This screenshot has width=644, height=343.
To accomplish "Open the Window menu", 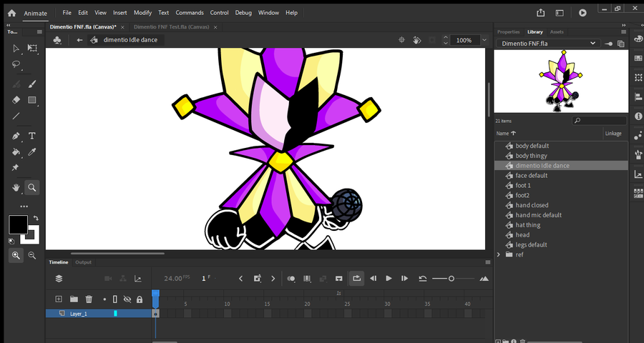I will point(268,13).
